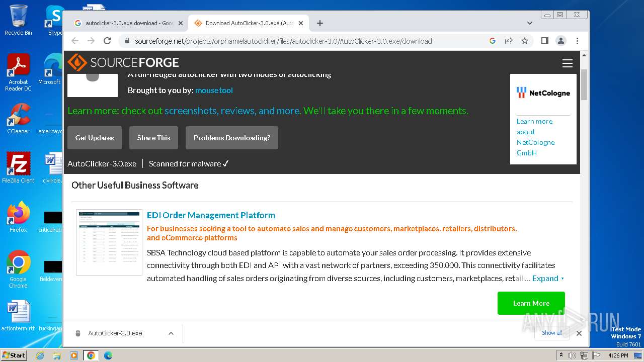This screenshot has height=362, width=644.
Task: Open a new tab with plus
Action: click(320, 23)
